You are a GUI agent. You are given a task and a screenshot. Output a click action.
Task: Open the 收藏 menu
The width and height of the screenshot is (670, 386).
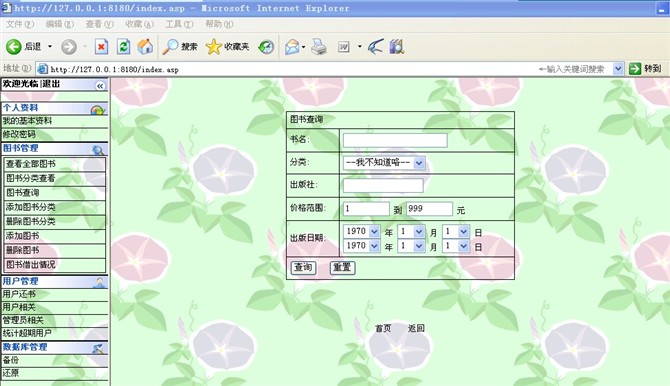pos(139,24)
